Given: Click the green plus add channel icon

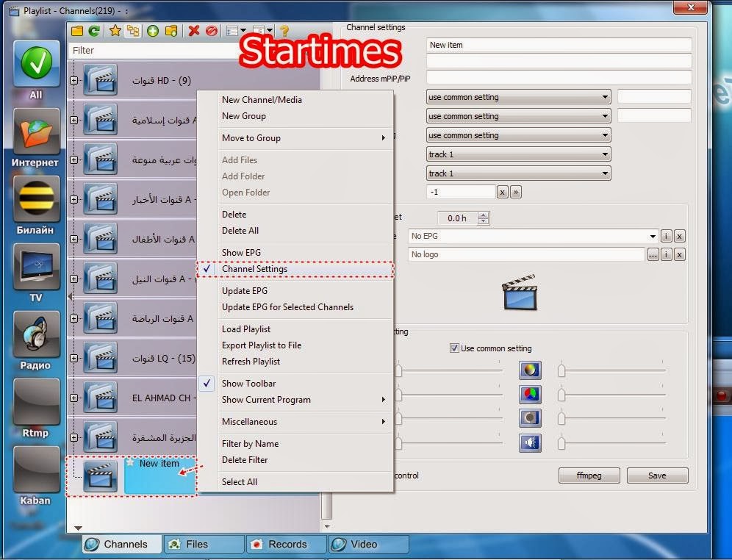Looking at the screenshot, I should click(153, 31).
